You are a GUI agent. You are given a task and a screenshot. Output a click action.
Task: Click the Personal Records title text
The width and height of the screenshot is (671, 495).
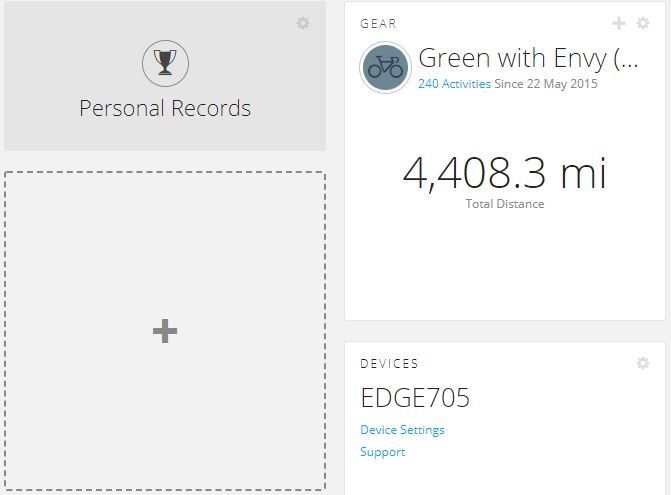[x=165, y=108]
